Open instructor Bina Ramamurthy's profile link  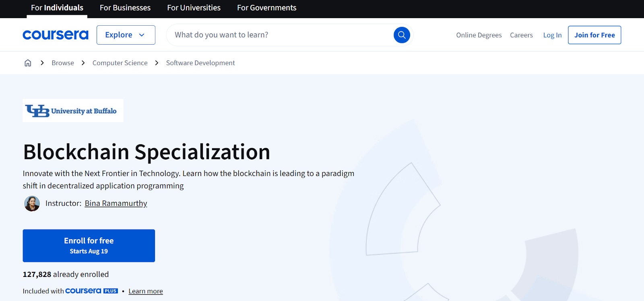[116, 203]
